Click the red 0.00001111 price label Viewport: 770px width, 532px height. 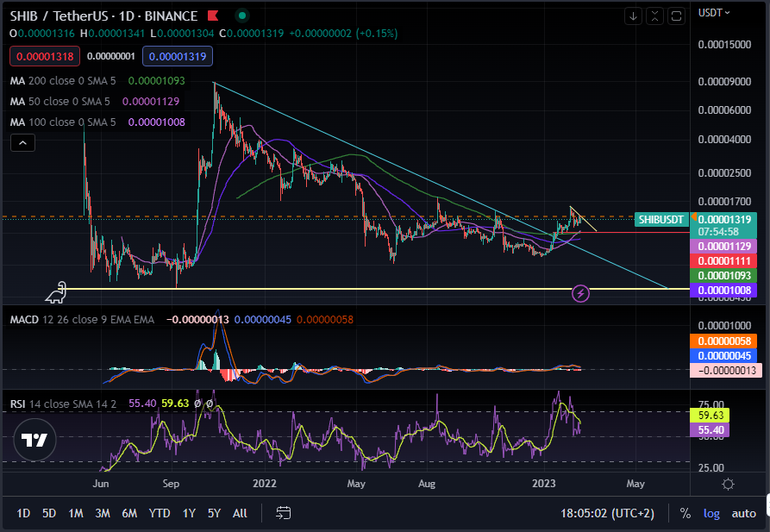tap(723, 261)
